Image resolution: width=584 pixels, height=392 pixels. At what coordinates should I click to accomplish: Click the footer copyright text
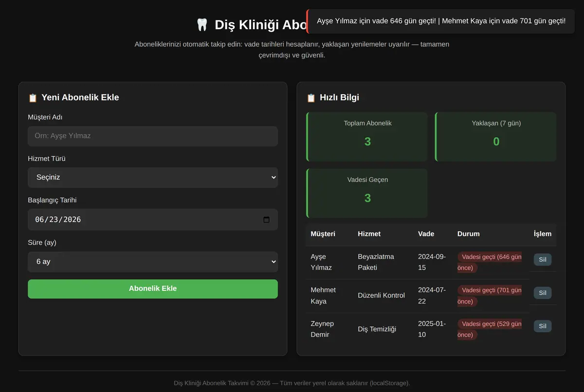pyautogui.click(x=292, y=383)
